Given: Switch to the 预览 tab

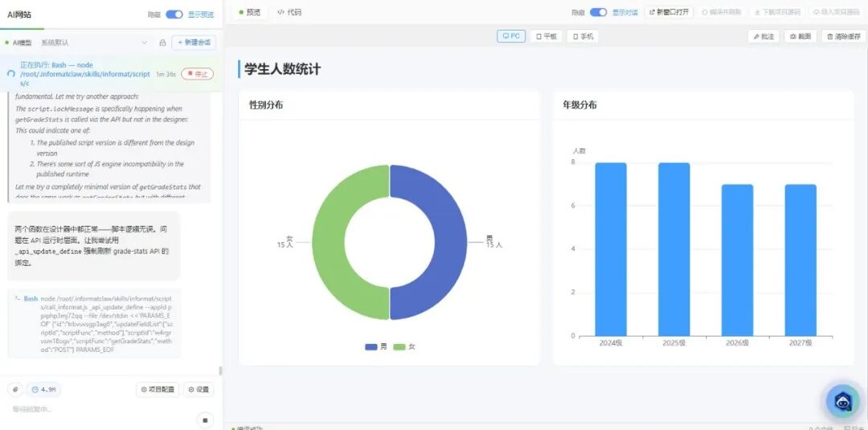Looking at the screenshot, I should tap(249, 12).
